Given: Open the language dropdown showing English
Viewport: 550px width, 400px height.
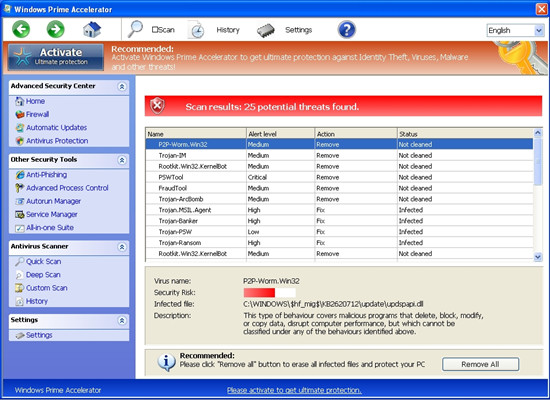Looking at the screenshot, I should tap(515, 31).
